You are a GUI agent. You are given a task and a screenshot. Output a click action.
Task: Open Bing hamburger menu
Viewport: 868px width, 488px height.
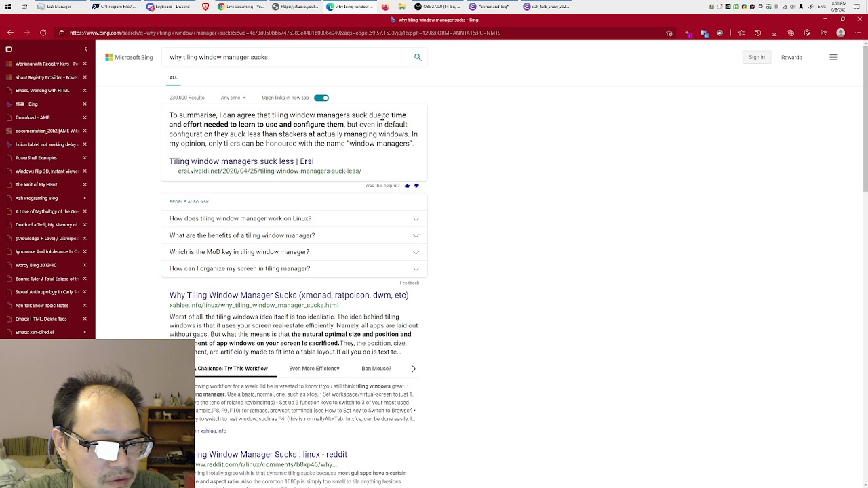(x=833, y=57)
